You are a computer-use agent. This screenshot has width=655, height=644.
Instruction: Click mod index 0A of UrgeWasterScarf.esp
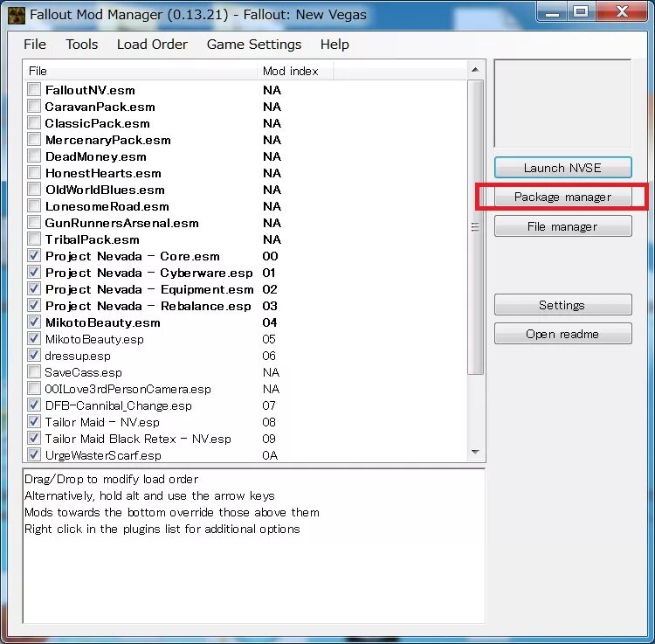pyautogui.click(x=270, y=455)
